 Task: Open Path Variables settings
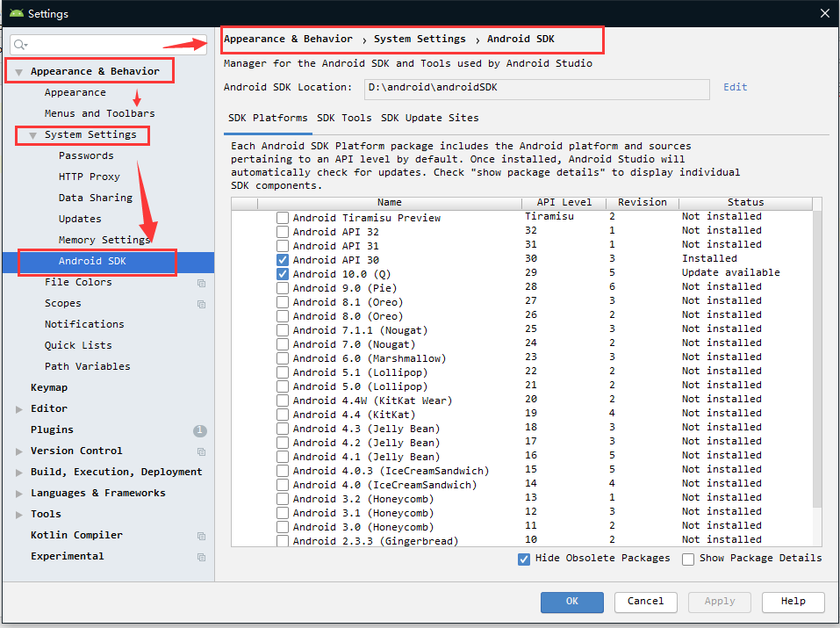pyautogui.click(x=87, y=366)
